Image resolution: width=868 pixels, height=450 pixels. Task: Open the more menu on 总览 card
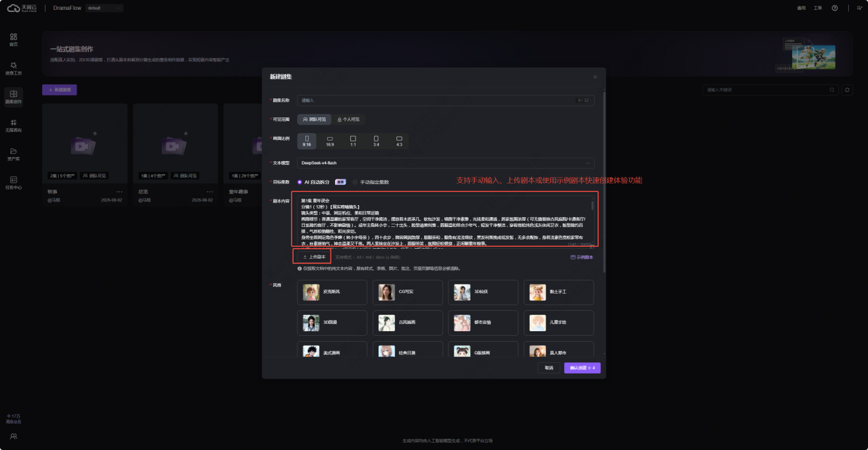(x=210, y=192)
